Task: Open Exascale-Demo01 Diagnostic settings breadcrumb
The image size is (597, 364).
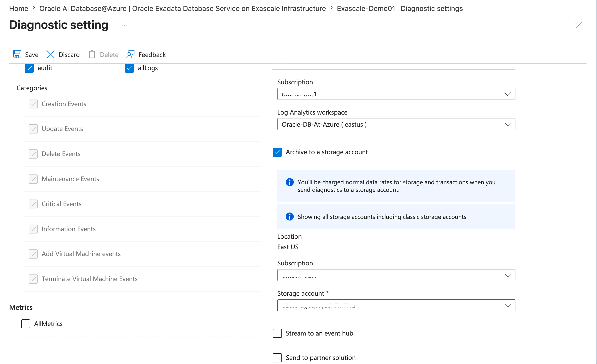Action: coord(400,8)
